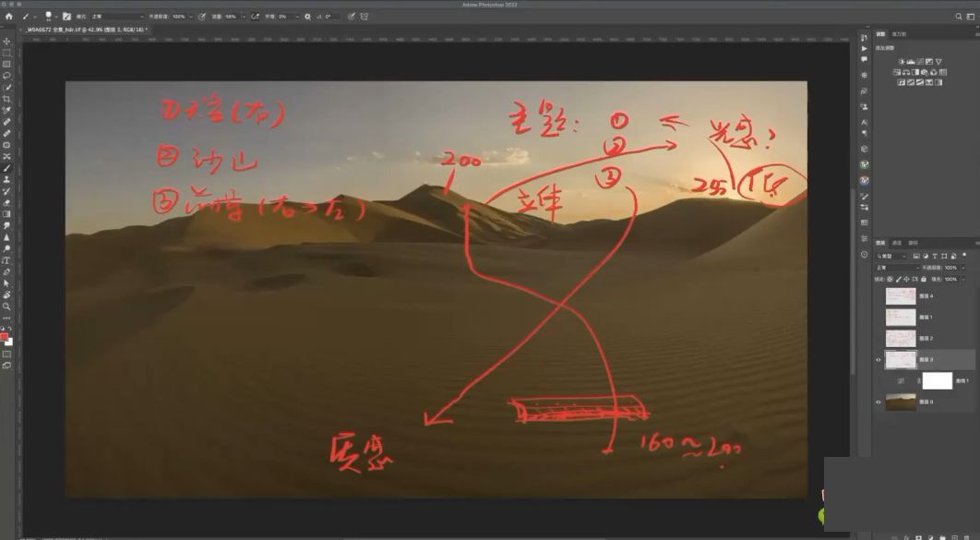Select the Clone Stamp tool
This screenshot has height=540, width=980.
[x=6, y=179]
